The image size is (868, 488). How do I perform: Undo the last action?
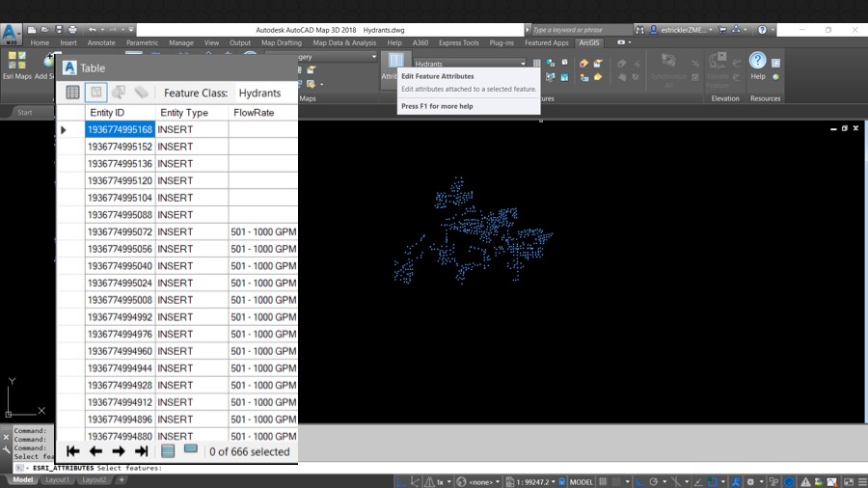92,30
